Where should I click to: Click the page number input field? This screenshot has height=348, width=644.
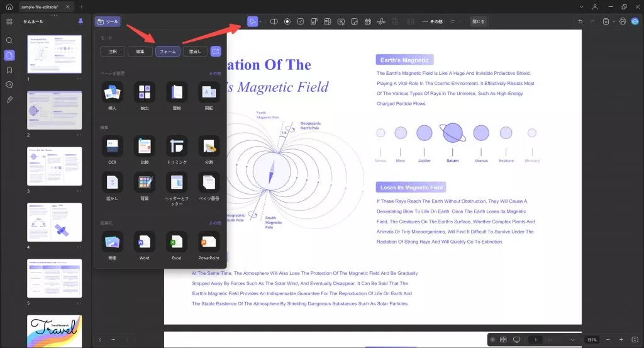point(535,340)
